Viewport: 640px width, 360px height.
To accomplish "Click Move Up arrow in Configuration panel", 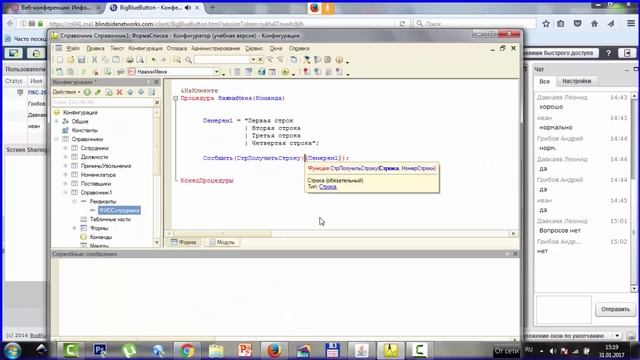I will [130, 92].
